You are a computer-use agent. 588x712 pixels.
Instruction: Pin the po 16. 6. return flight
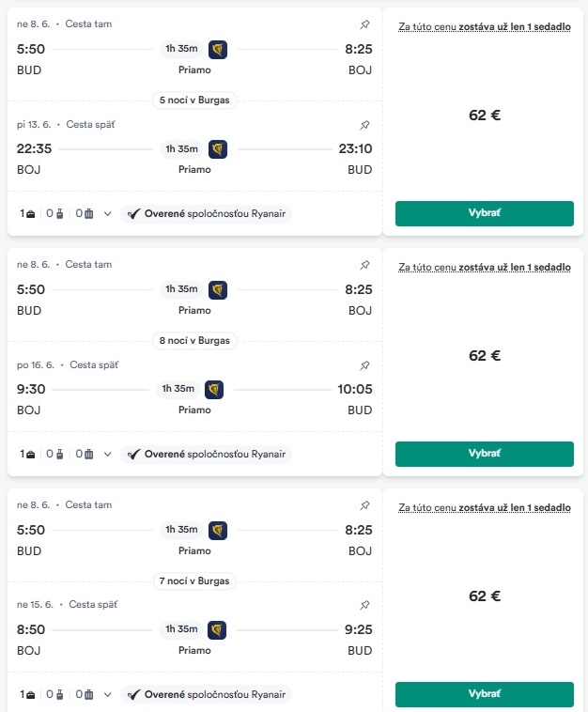(364, 365)
